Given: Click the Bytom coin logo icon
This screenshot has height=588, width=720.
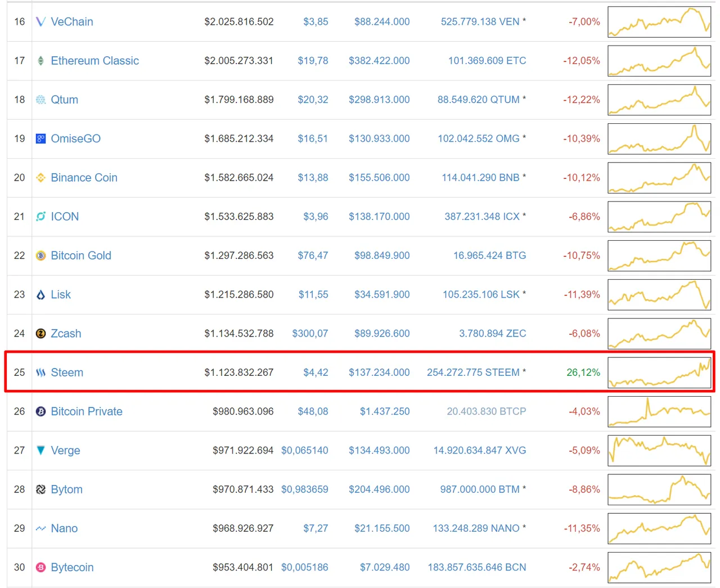Looking at the screenshot, I should [40, 490].
